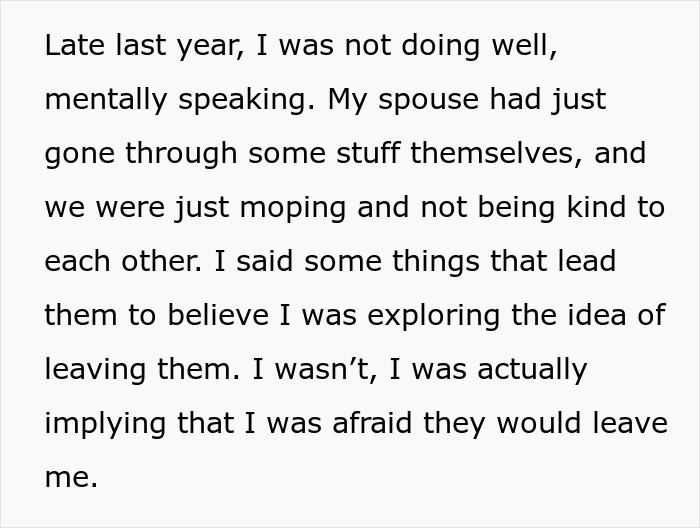Click the word "spouse"
This screenshot has height=528, width=700.
pyautogui.click(x=425, y=101)
